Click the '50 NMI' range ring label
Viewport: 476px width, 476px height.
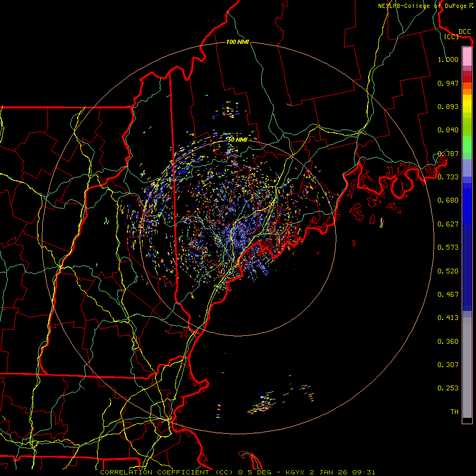coord(237,140)
